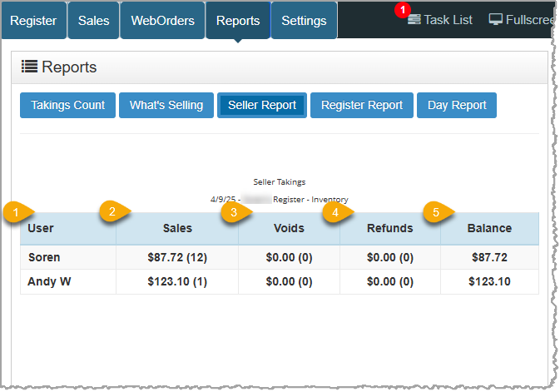Select the Seller Report button
The image size is (560, 392).
click(262, 105)
